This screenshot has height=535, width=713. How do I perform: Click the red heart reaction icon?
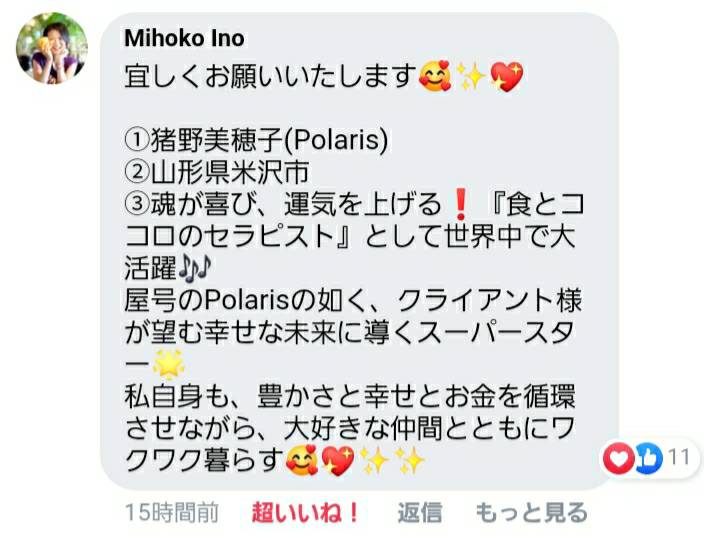click(x=618, y=458)
